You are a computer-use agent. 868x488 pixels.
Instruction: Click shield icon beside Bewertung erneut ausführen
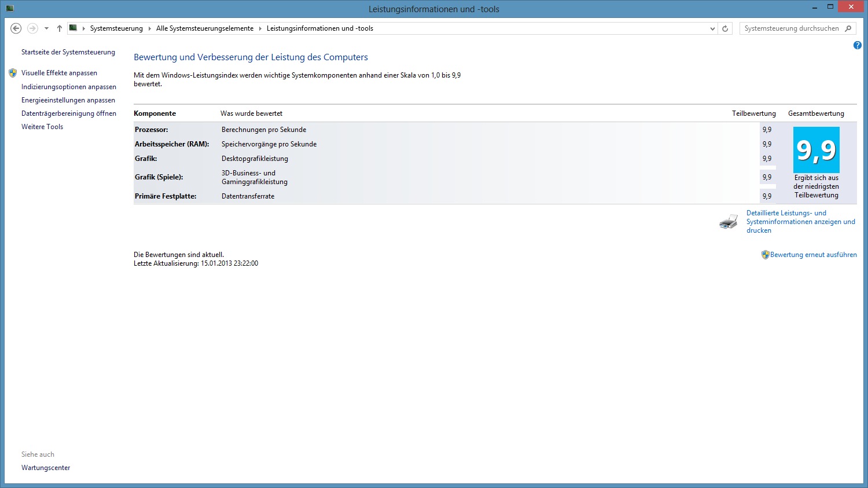click(766, 255)
